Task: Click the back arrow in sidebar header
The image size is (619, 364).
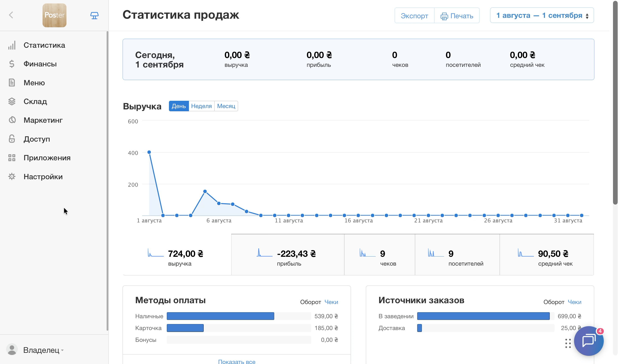Action: (x=11, y=15)
